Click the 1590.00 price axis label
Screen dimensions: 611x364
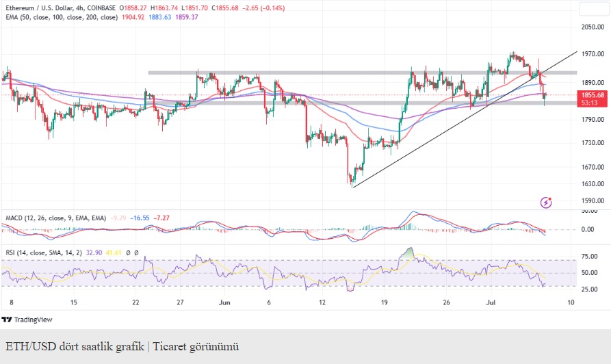click(593, 200)
